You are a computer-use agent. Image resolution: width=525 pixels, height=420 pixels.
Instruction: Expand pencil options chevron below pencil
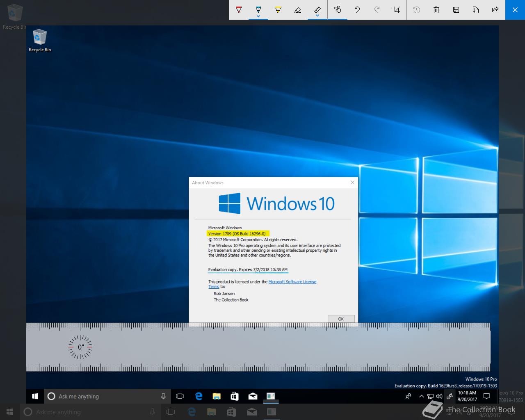pos(258,16)
